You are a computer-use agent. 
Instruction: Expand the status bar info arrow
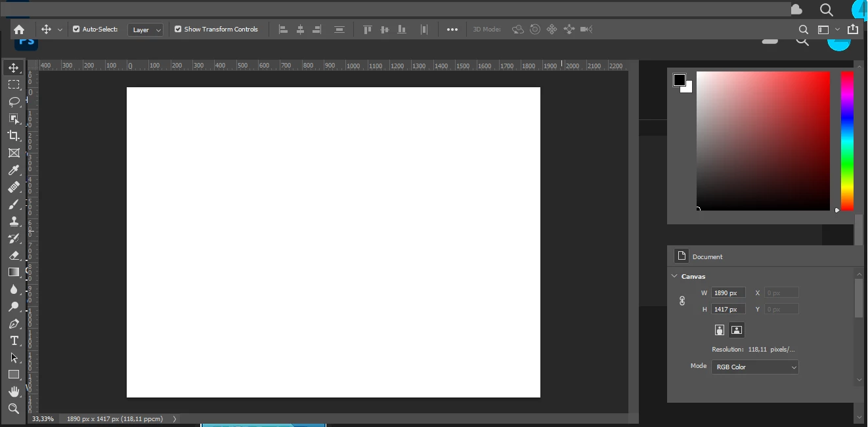175,418
